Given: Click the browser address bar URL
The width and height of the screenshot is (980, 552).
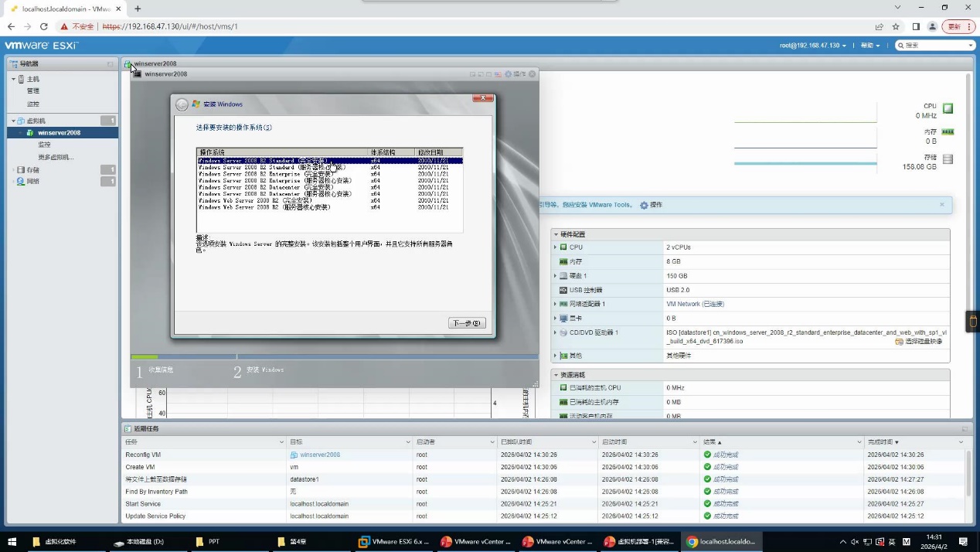Looking at the screenshot, I should pyautogui.click(x=169, y=26).
